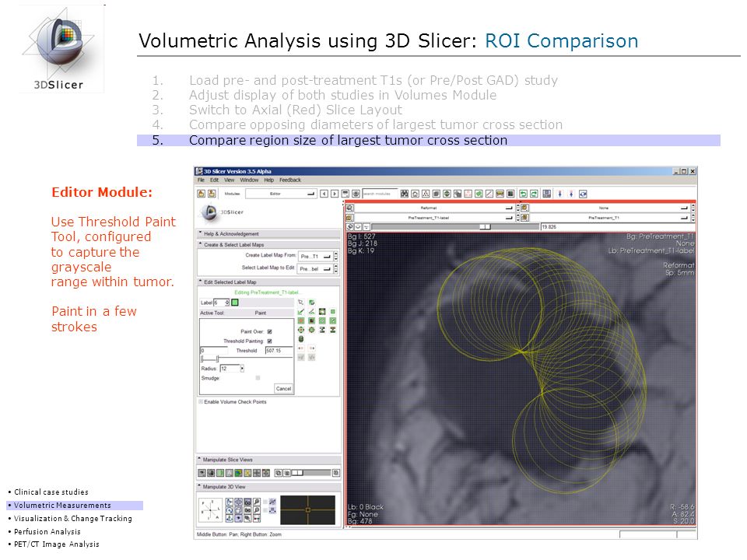Screen dimensions: 747x560
Task: Collapse the Help & Acknowledgement section
Action: [268, 234]
